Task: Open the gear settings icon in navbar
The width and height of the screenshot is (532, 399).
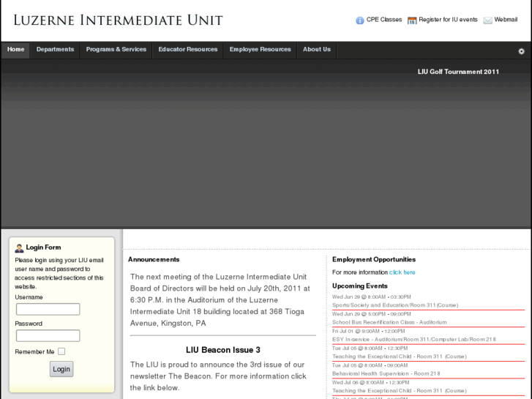Action: (x=521, y=51)
